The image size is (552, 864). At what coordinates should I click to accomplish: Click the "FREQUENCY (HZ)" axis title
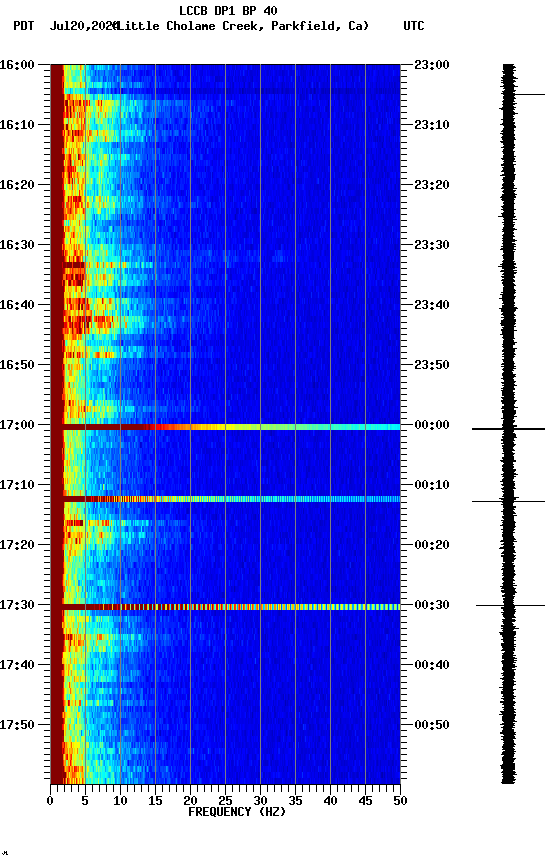pos(237,812)
